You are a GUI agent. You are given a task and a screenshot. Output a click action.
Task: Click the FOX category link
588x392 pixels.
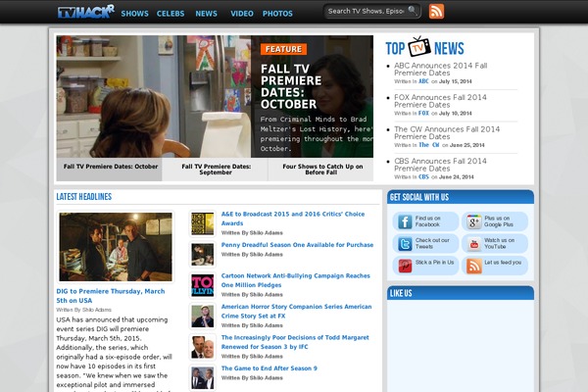(x=423, y=114)
